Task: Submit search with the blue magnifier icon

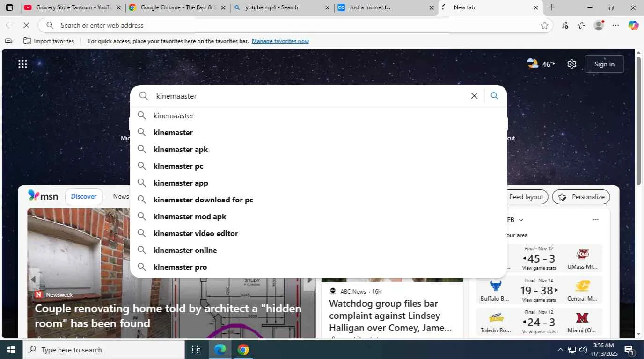Action: point(494,96)
